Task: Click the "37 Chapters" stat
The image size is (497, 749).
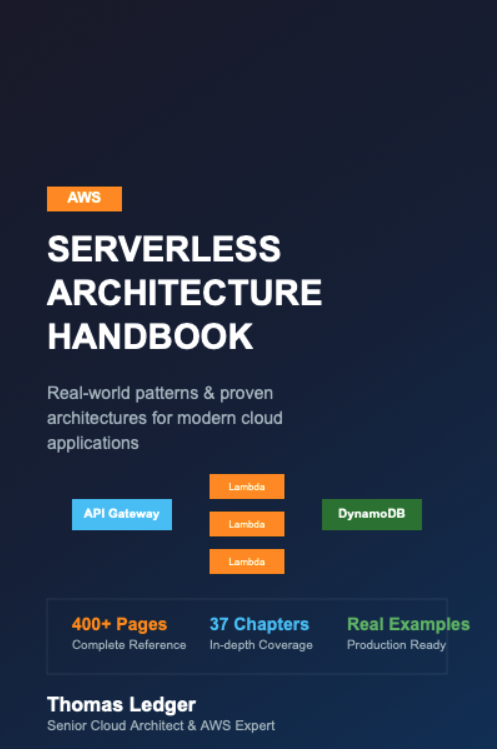Action: [x=259, y=624]
